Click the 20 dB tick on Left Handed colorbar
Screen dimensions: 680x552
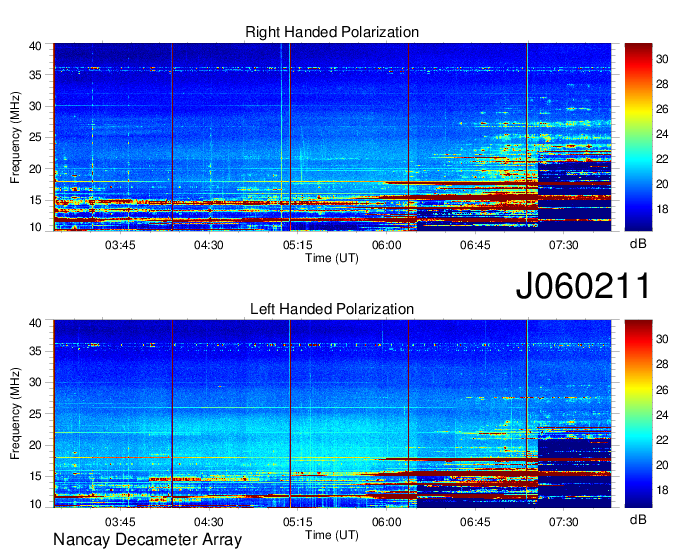coord(662,465)
